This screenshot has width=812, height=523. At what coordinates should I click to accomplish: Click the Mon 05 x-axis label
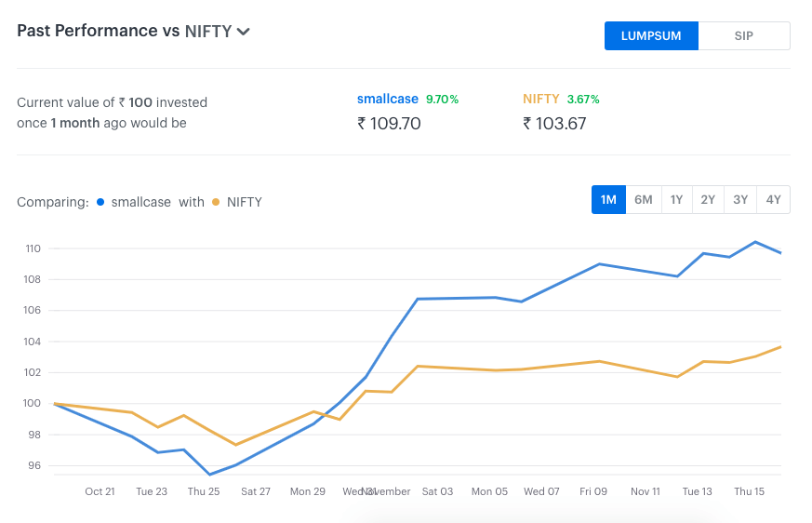point(489,491)
